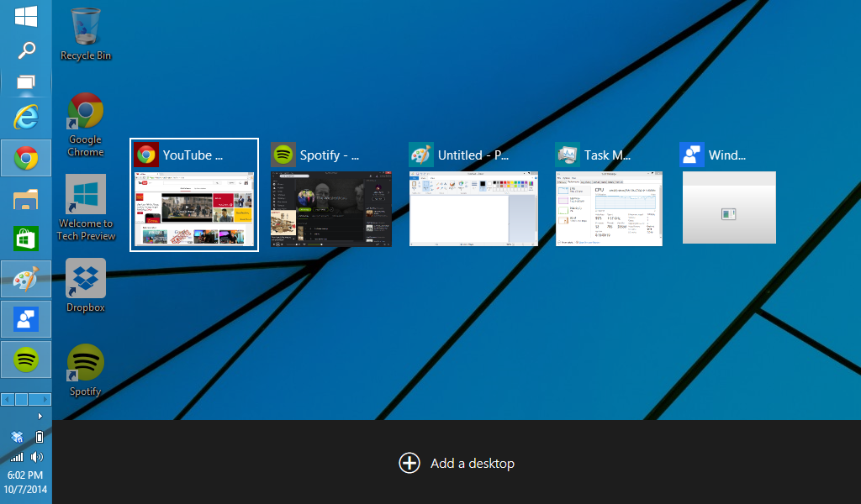Select the Spotify desktop shortcut
This screenshot has height=504, width=861.
tap(85, 370)
